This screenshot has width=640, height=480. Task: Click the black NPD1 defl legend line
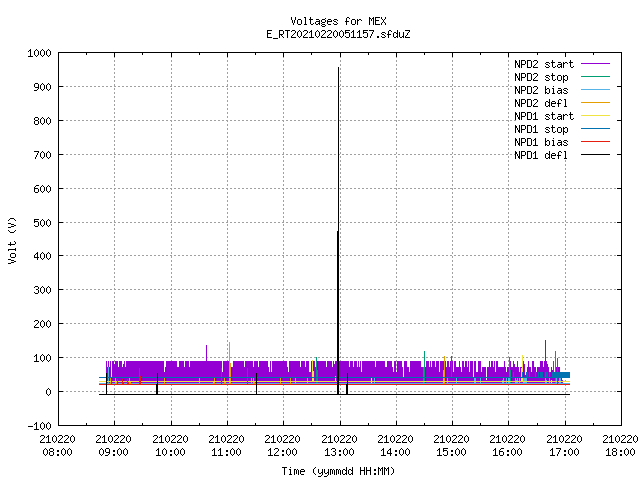click(x=596, y=155)
